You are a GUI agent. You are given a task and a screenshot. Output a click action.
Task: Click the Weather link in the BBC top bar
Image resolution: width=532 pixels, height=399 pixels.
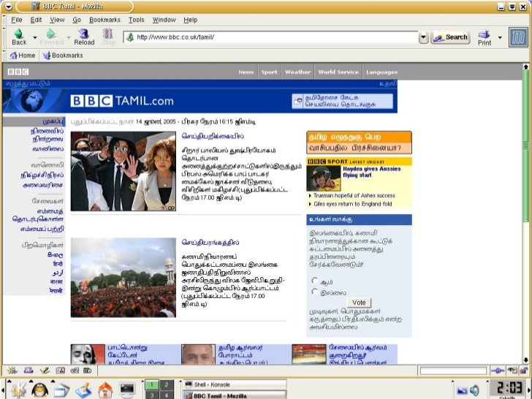click(x=297, y=72)
